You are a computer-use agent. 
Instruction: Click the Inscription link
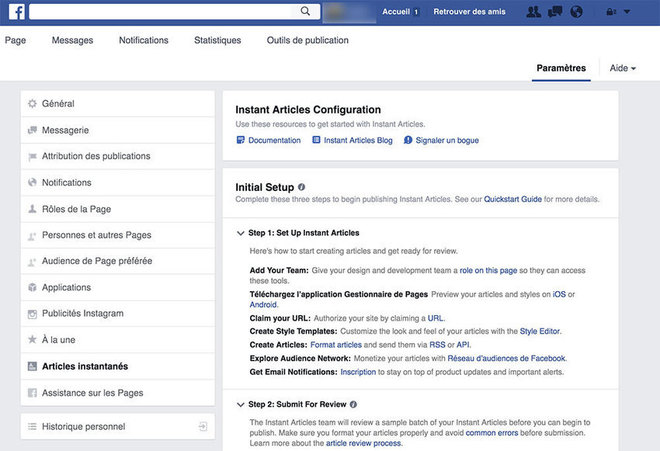358,372
